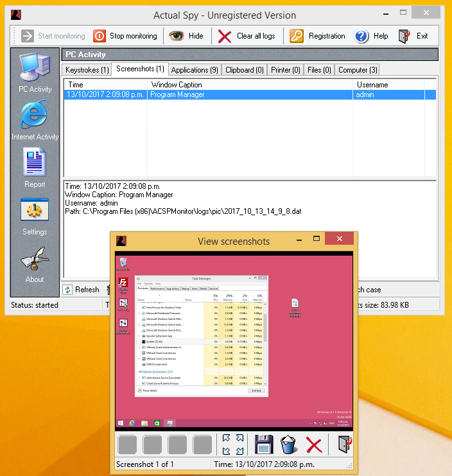The height and width of the screenshot is (476, 452).
Task: Select the Files (0) tab
Action: pos(319,70)
